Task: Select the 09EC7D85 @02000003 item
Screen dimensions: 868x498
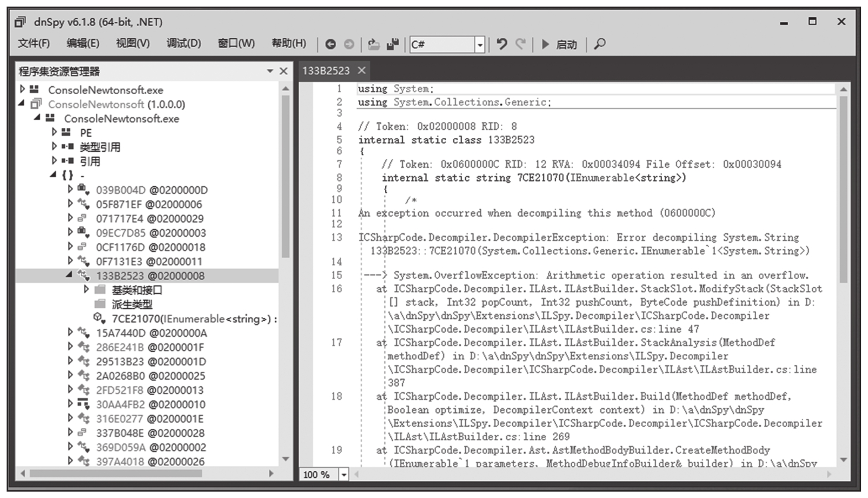Action: pyautogui.click(x=151, y=233)
